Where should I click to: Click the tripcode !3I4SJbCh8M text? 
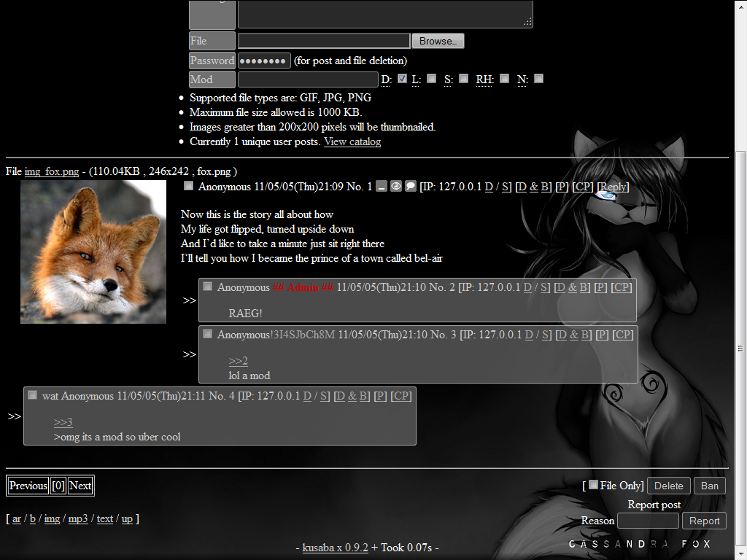pos(303,335)
